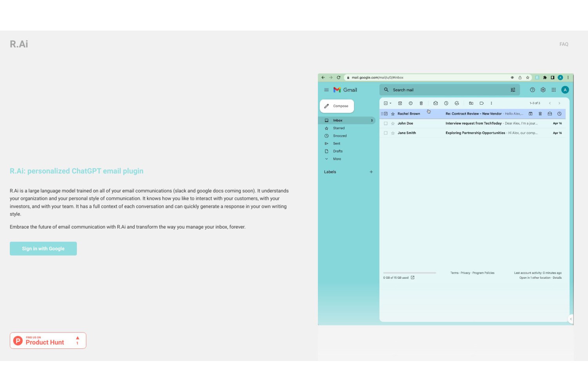Open storage manage link icon

pyautogui.click(x=412, y=278)
